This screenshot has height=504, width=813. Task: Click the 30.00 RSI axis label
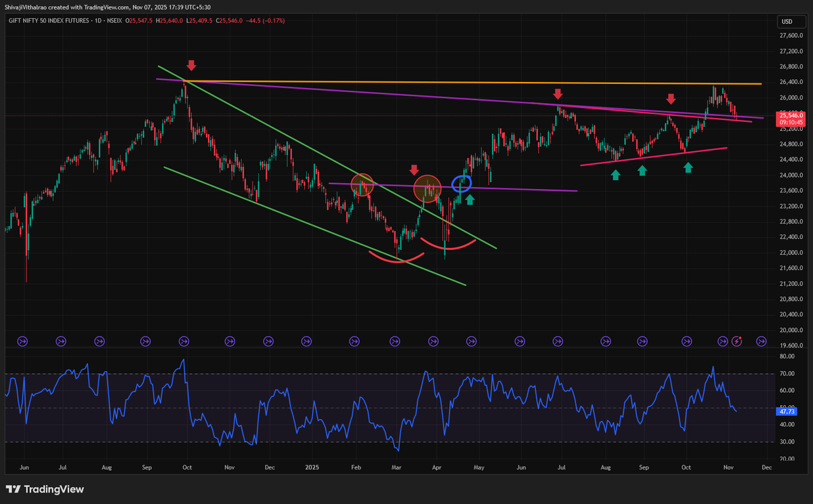[787, 442]
